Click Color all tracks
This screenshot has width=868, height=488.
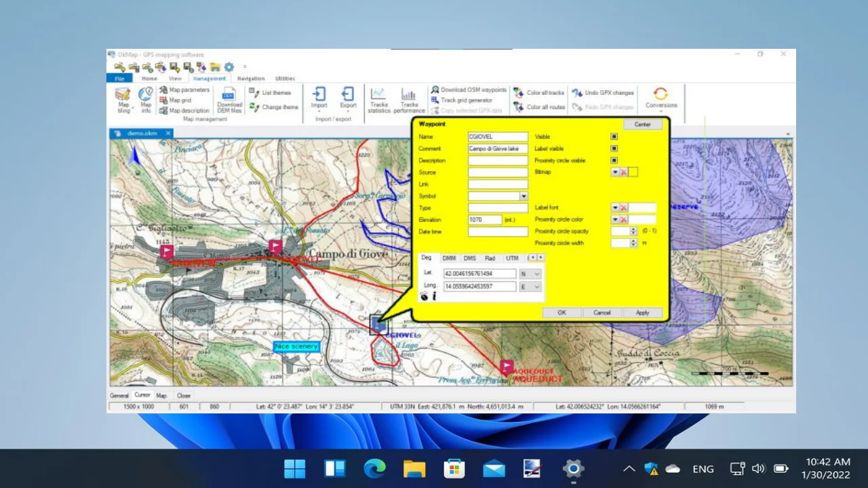[x=539, y=93]
